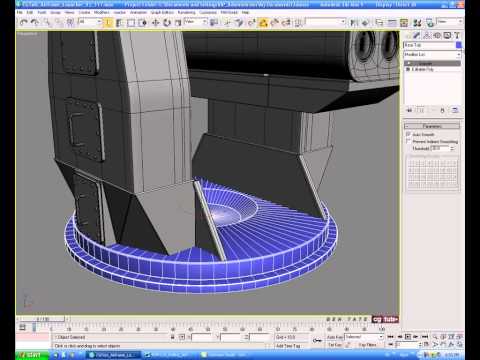Click the Redo arrow in the main toolbar
Viewport: 480px width, 360px height.
(34, 22)
